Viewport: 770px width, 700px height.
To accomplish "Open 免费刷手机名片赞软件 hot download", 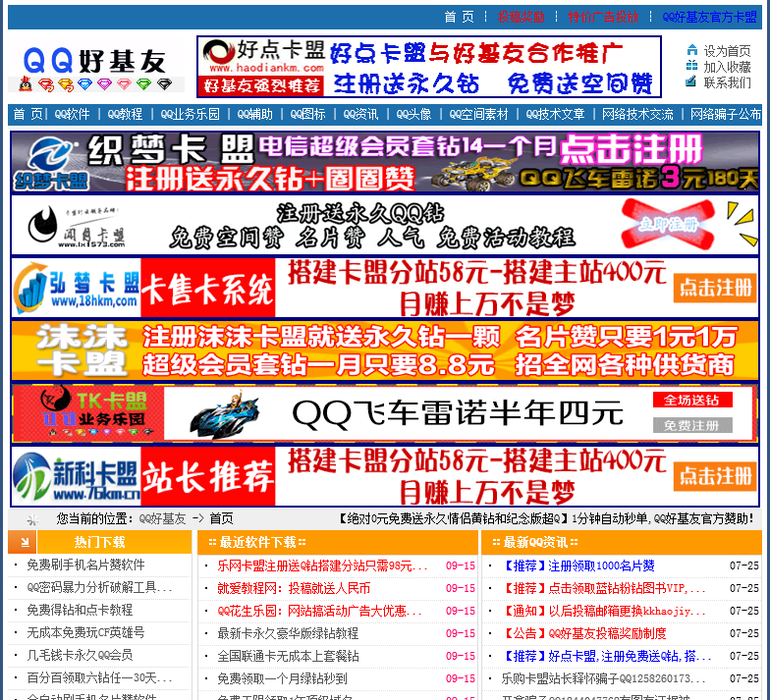I will point(86,565).
